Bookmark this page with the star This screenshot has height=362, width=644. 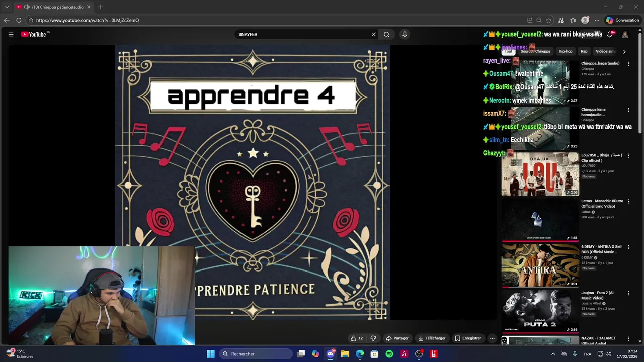pos(549,20)
